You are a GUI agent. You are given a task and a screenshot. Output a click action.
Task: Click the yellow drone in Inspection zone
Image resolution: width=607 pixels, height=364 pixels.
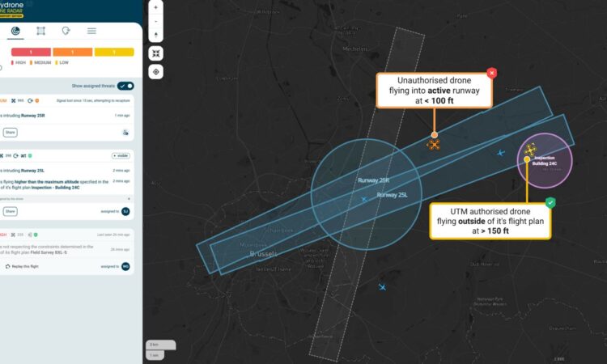click(530, 150)
